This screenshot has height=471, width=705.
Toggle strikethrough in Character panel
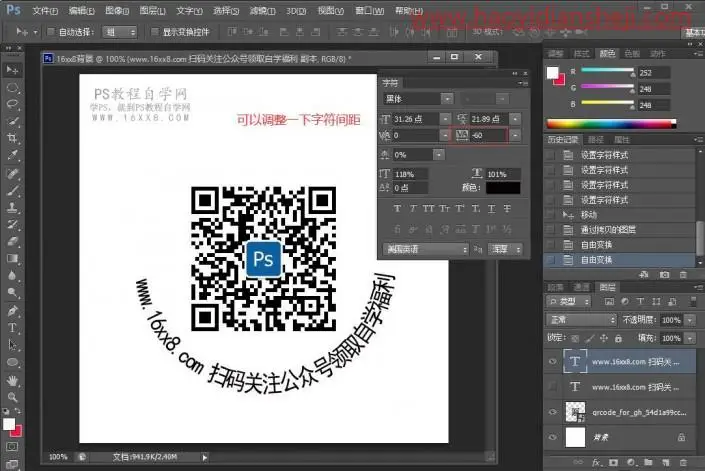(x=507, y=208)
